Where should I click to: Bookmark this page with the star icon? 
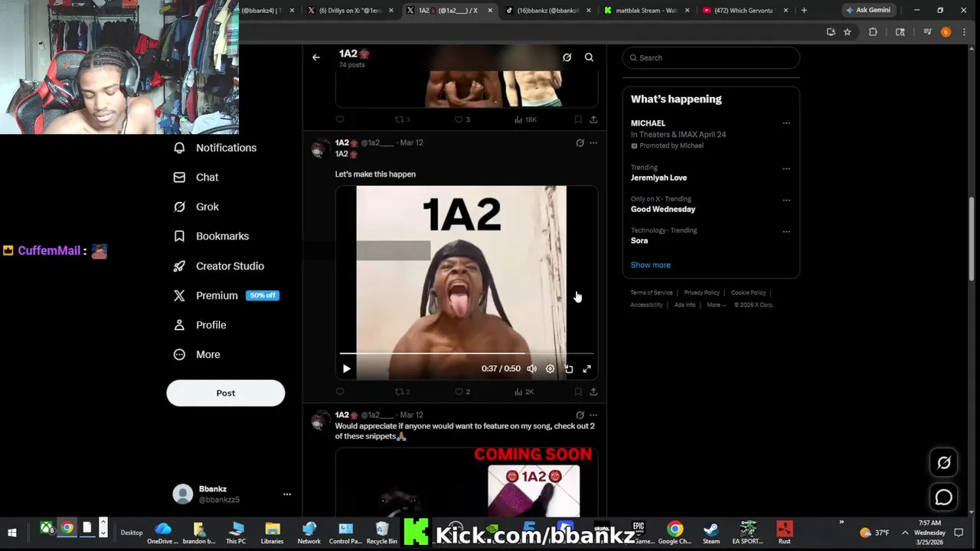tap(848, 32)
